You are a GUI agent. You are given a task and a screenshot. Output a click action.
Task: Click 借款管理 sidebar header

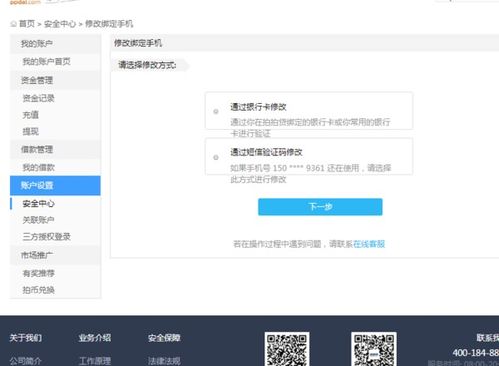pyautogui.click(x=55, y=149)
